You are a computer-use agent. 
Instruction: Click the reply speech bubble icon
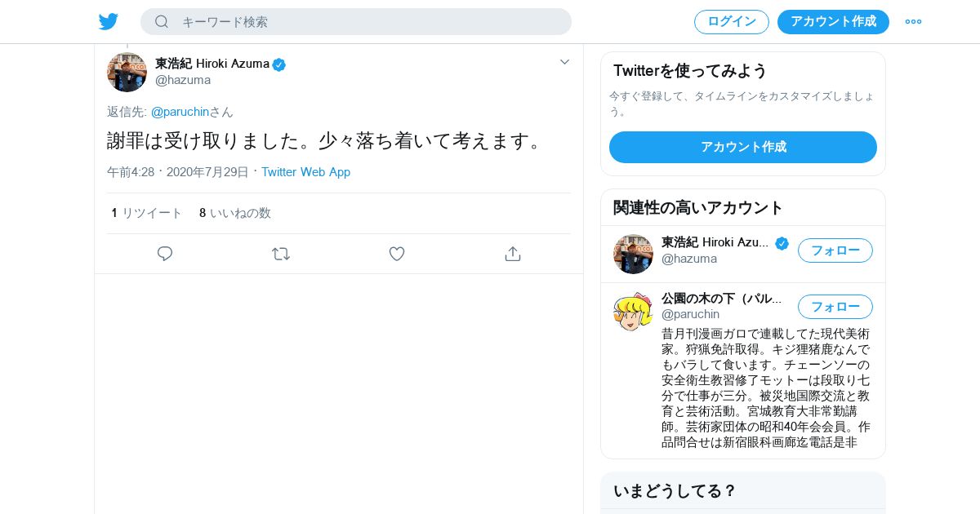[165, 254]
